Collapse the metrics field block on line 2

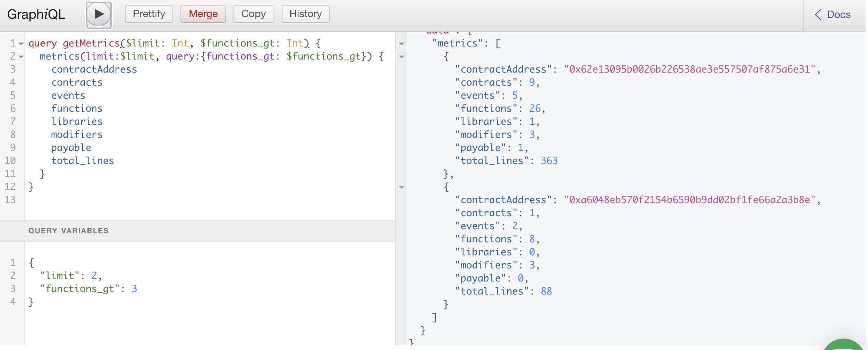click(21, 57)
